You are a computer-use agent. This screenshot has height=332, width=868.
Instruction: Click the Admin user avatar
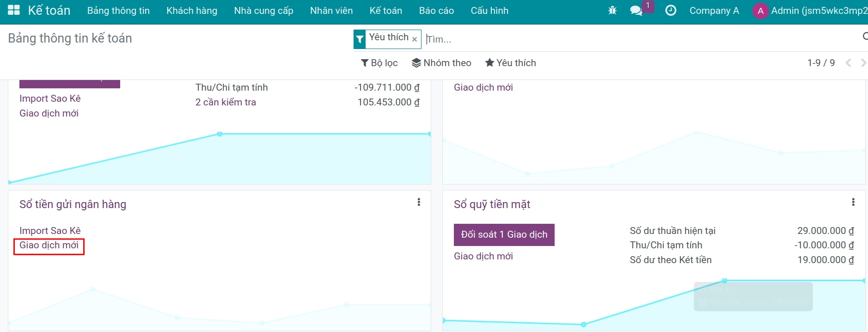760,11
